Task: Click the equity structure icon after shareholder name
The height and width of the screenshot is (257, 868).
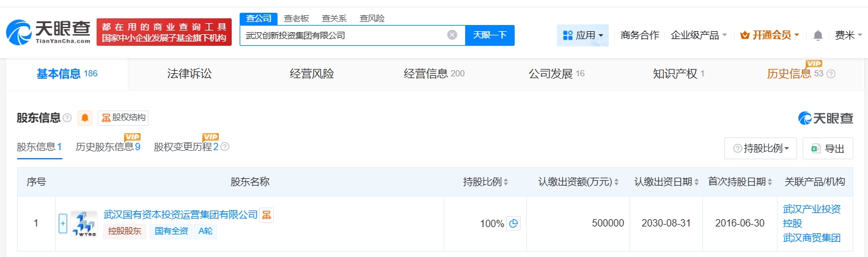Action: [266, 214]
